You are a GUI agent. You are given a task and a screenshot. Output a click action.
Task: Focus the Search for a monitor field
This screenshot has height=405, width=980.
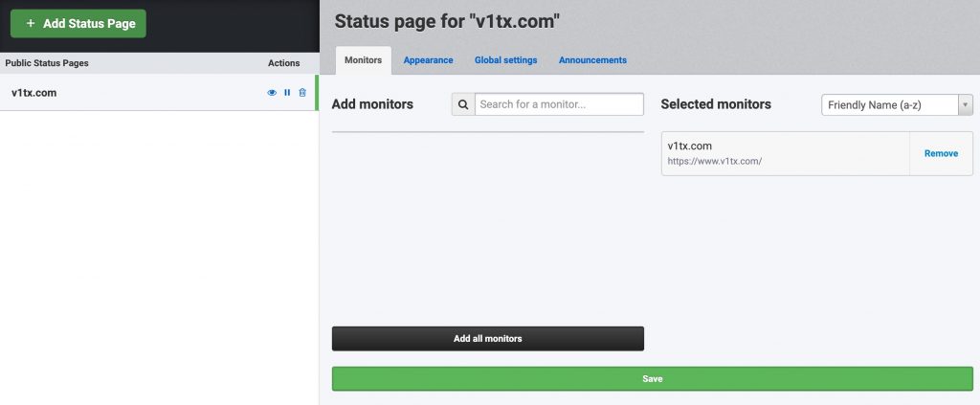click(x=559, y=104)
